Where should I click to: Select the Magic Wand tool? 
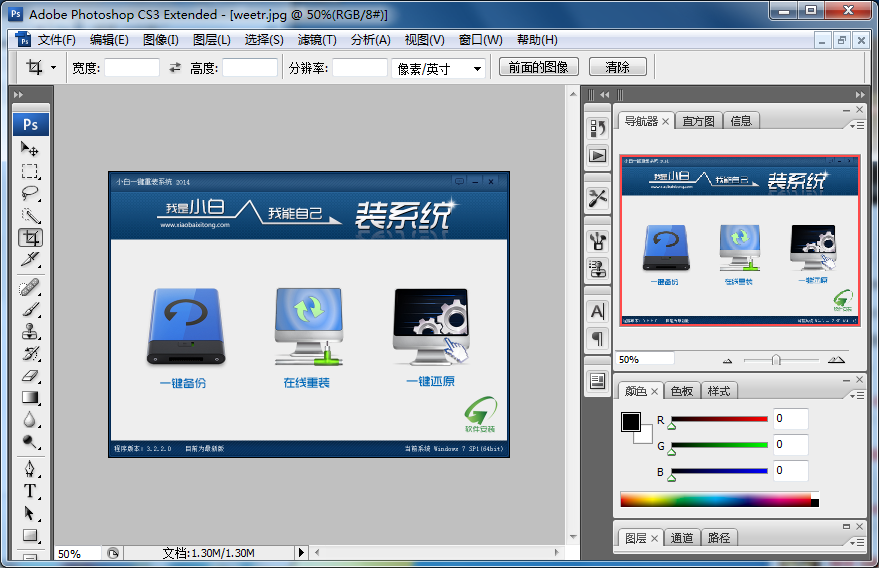point(30,215)
